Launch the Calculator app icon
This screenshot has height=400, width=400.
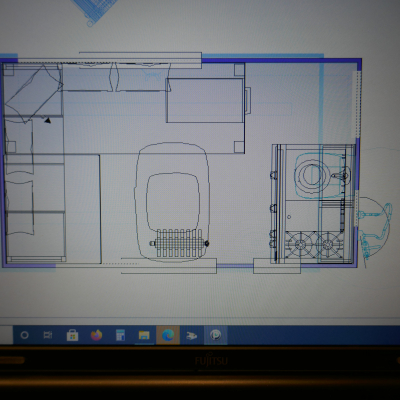point(120,335)
